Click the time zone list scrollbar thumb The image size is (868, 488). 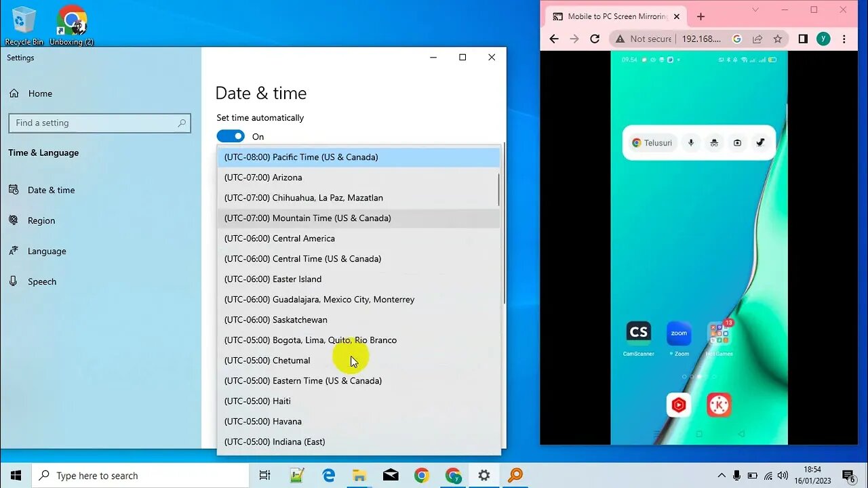tap(498, 190)
